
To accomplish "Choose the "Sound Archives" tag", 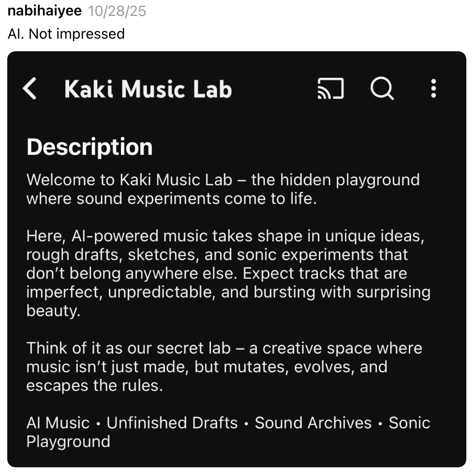I will [313, 423].
